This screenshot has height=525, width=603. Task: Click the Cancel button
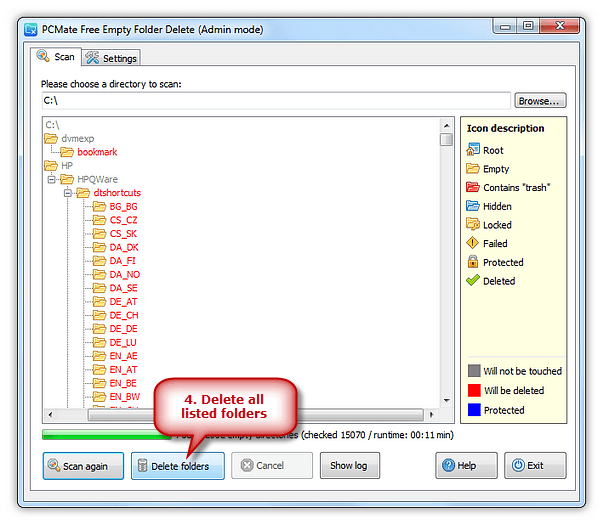272,465
